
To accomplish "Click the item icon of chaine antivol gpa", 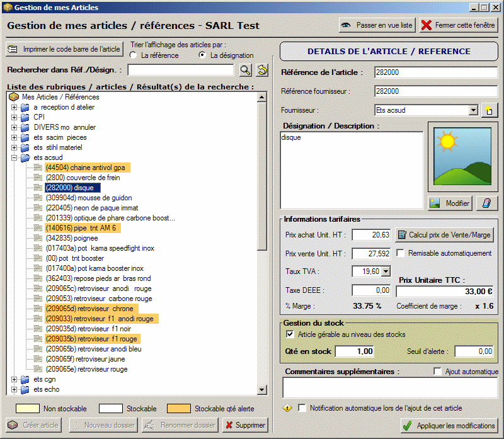I will 38,168.
